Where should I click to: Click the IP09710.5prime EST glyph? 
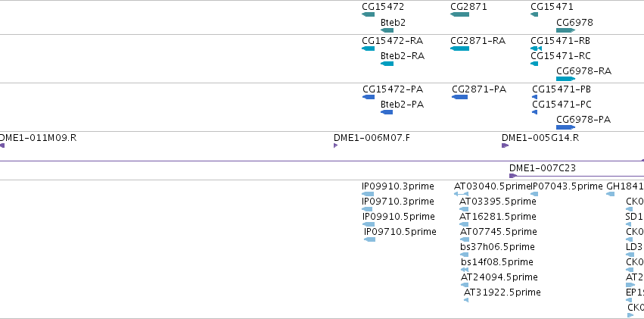tap(369, 239)
